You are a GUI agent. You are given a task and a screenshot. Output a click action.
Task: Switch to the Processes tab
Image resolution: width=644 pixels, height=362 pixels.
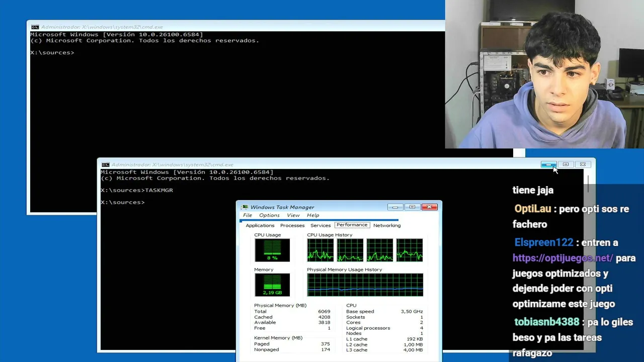coord(292,225)
